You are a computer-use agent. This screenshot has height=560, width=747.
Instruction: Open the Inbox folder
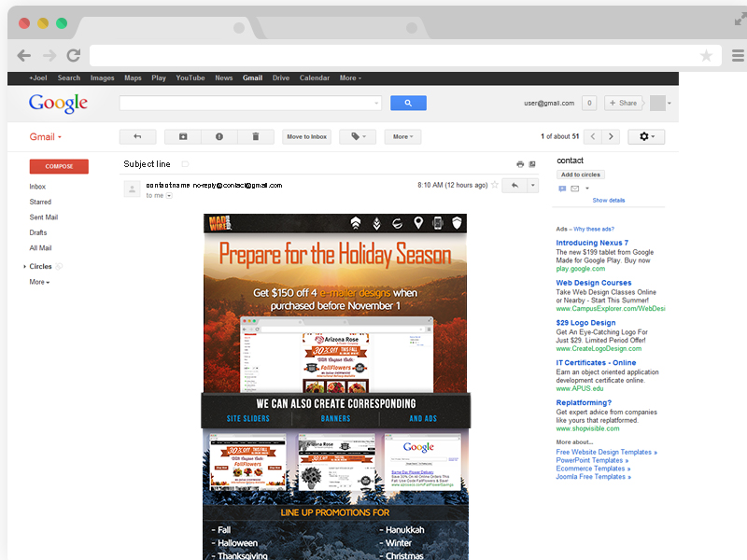click(37, 187)
